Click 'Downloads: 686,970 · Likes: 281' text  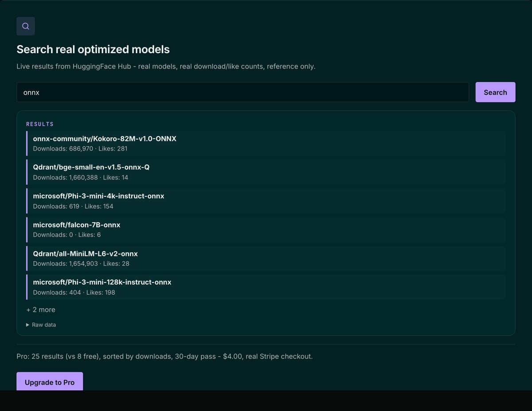coord(80,149)
